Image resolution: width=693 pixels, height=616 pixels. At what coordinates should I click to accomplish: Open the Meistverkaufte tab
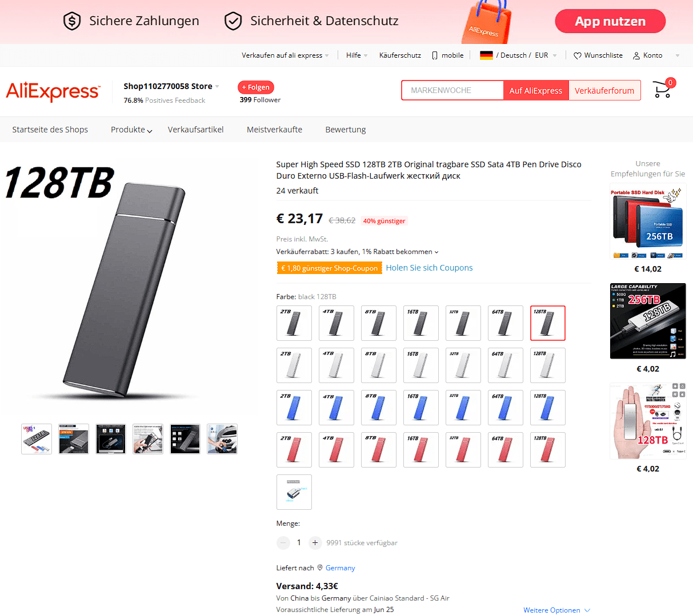point(274,130)
